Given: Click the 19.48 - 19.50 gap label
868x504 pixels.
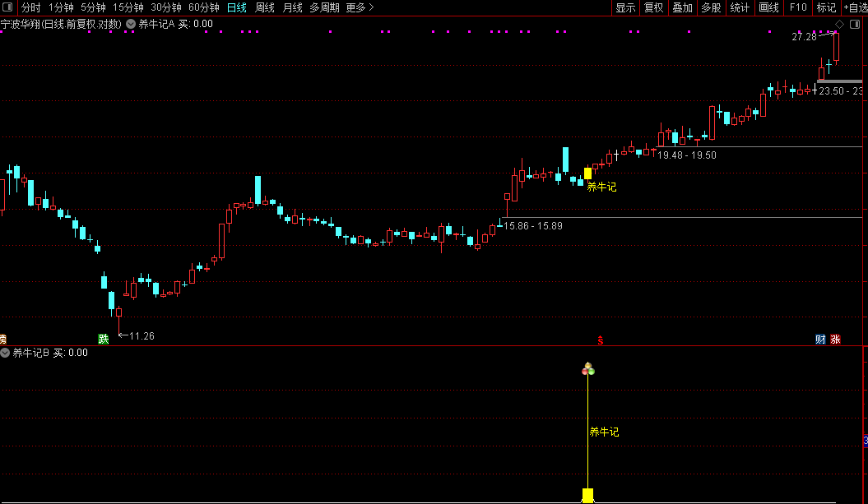Looking at the screenshot, I should click(x=687, y=155).
